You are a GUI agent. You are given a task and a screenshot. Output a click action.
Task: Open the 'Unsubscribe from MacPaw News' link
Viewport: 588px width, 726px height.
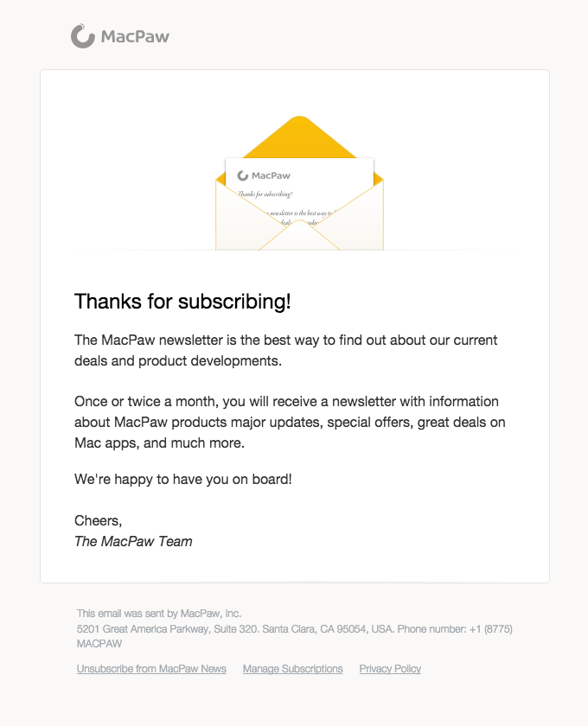[x=151, y=669]
